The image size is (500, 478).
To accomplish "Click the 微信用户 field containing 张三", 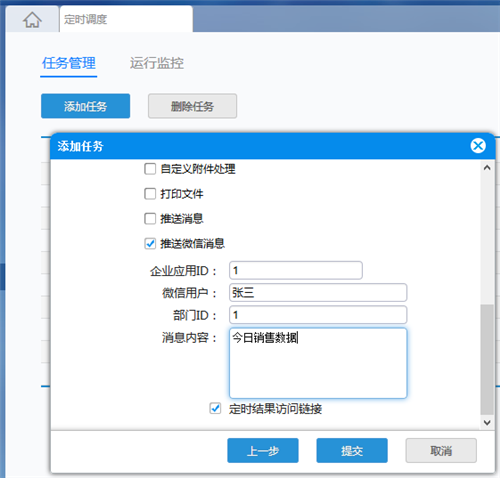I will point(318,293).
